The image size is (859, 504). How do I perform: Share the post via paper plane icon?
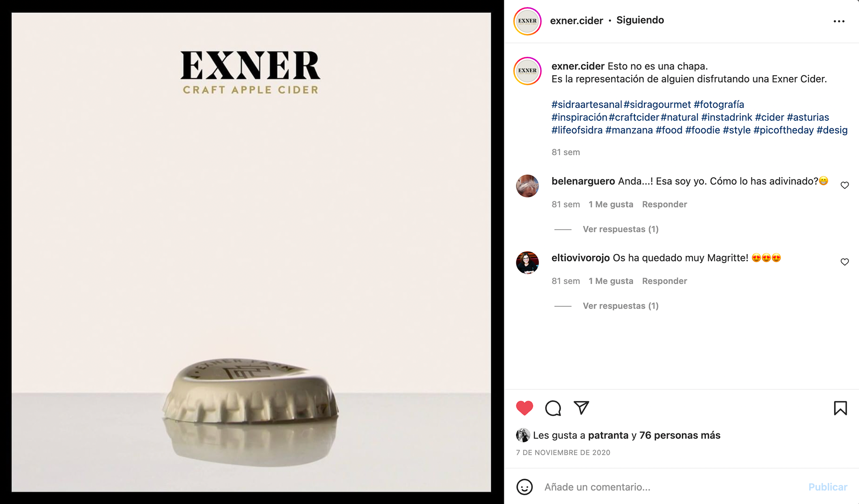point(581,407)
